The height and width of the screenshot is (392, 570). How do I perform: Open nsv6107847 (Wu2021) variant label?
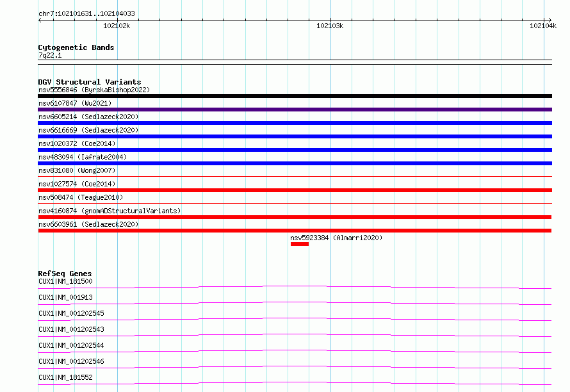click(75, 103)
